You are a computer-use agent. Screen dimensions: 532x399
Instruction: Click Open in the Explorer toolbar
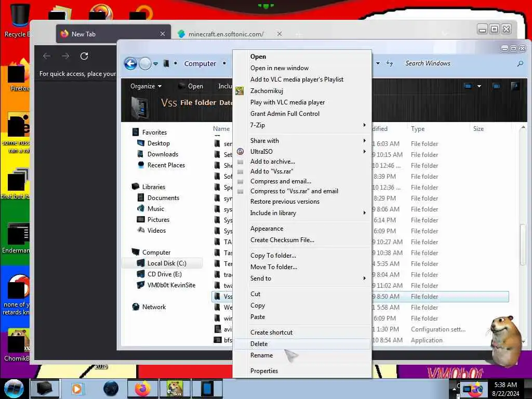point(191,86)
